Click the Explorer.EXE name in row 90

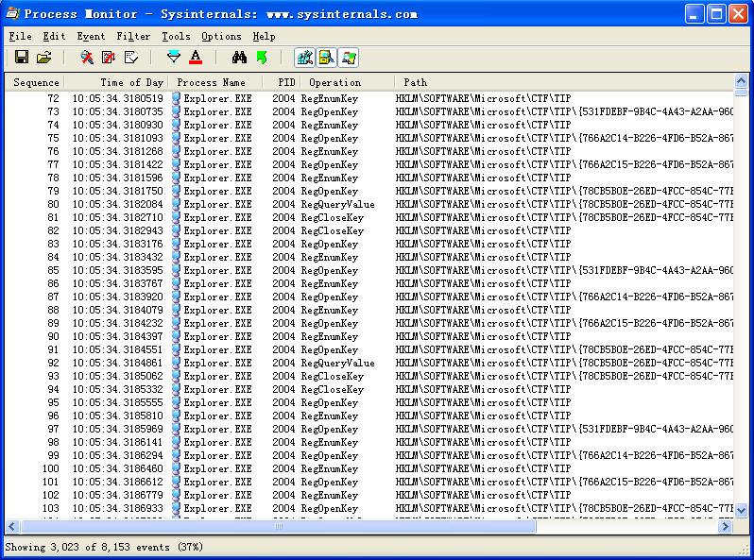217,336
